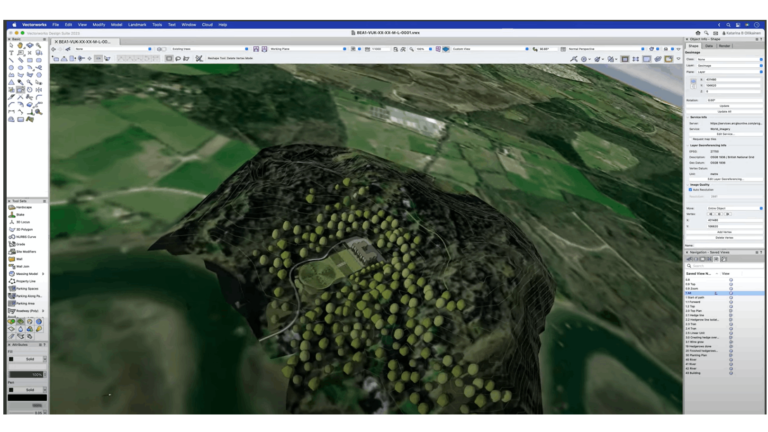
Task: Click the BEA1-VUK document tab
Action: pyautogui.click(x=82, y=41)
